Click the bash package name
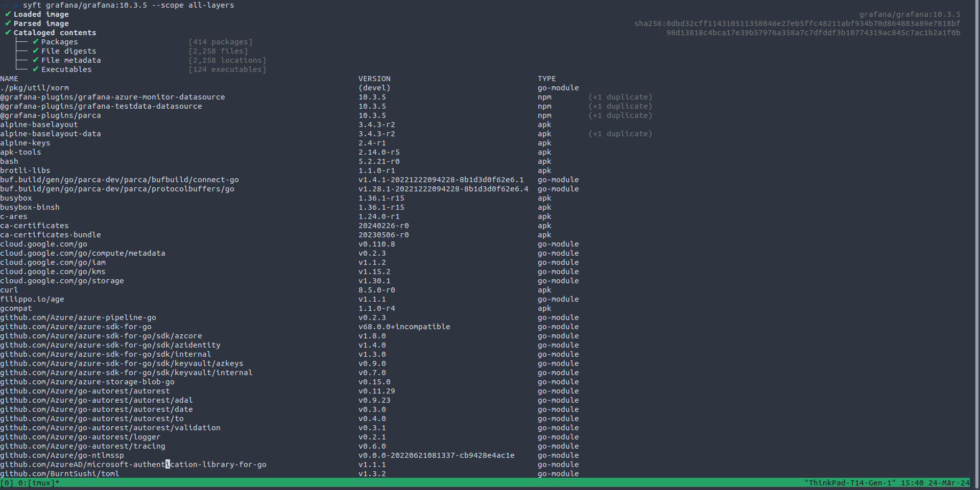This screenshot has height=490, width=980. point(9,161)
